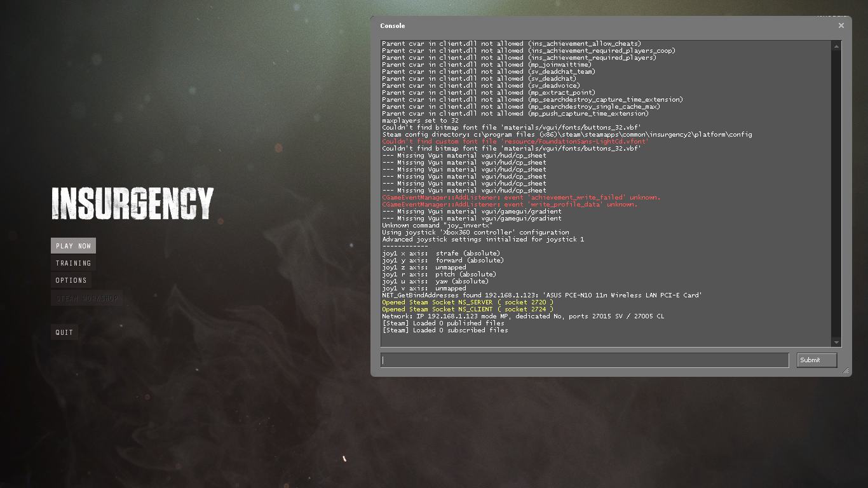The image size is (868, 488).
Task: Open the Options menu
Action: 71,280
